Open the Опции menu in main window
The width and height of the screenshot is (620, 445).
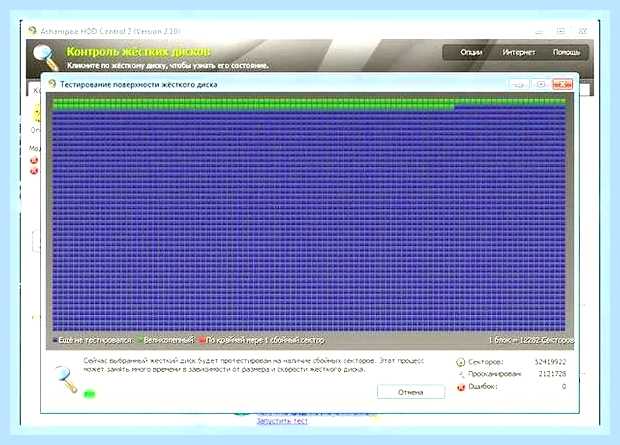click(471, 52)
